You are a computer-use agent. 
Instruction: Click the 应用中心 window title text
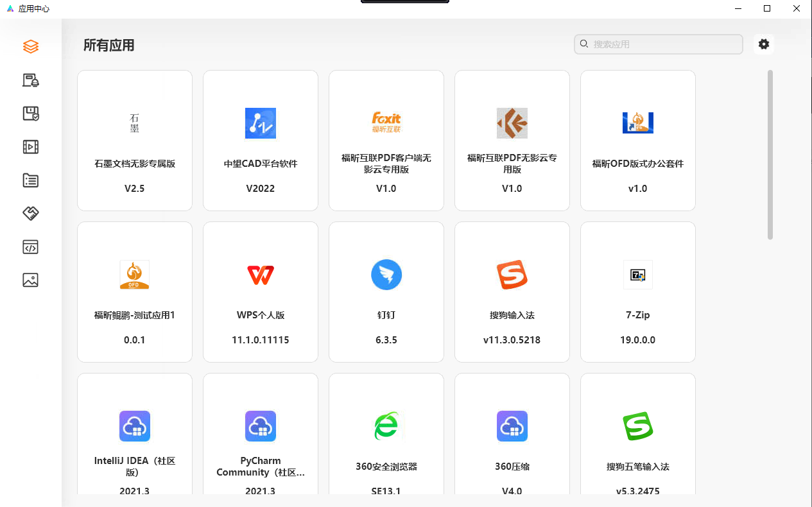click(34, 9)
